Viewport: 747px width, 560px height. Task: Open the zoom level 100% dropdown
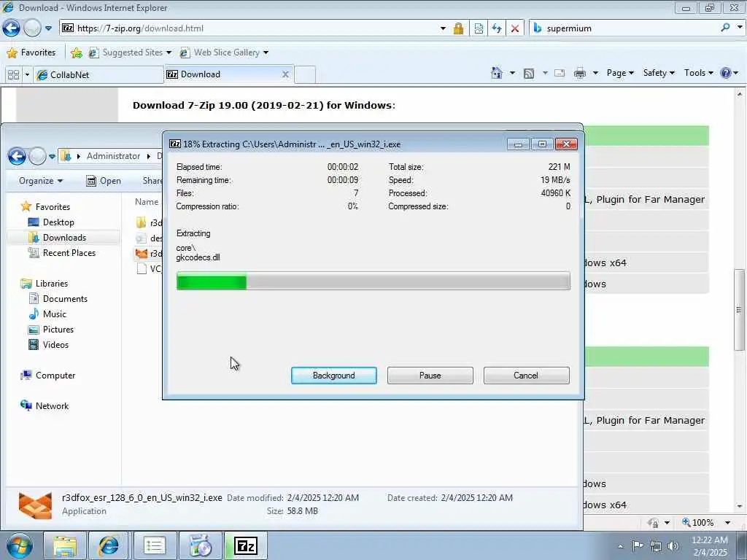click(x=727, y=522)
